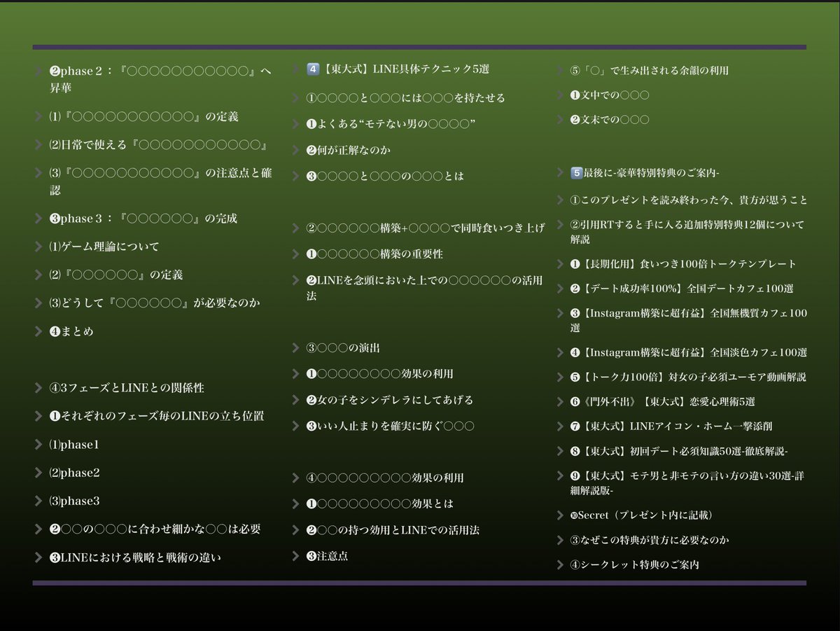
Task: Select '❷文末での○○○'
Action: tap(610, 120)
